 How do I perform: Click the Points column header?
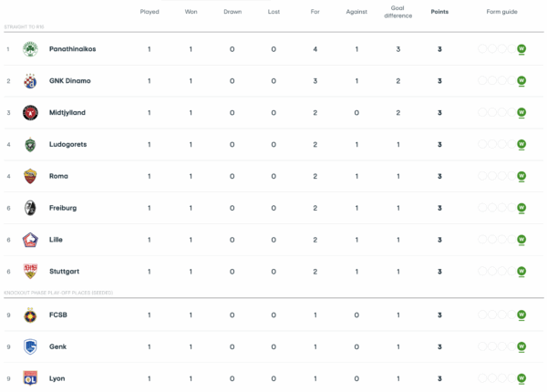pos(439,12)
